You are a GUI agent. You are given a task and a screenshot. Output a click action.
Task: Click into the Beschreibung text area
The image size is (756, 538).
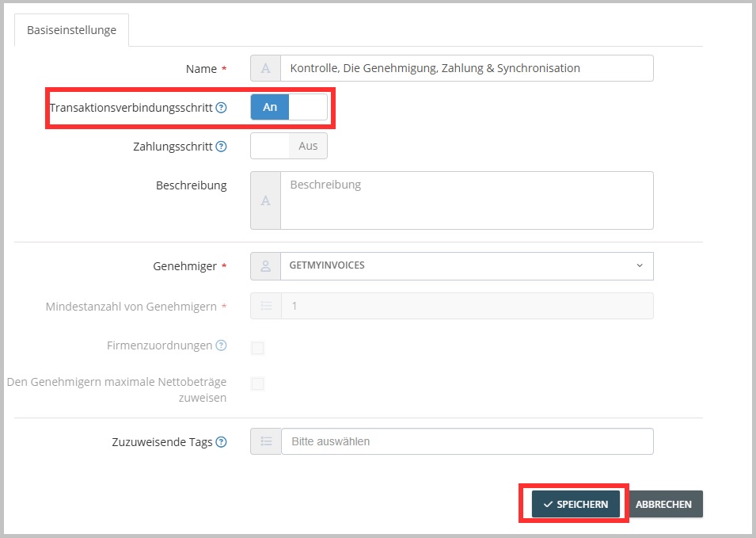click(467, 200)
